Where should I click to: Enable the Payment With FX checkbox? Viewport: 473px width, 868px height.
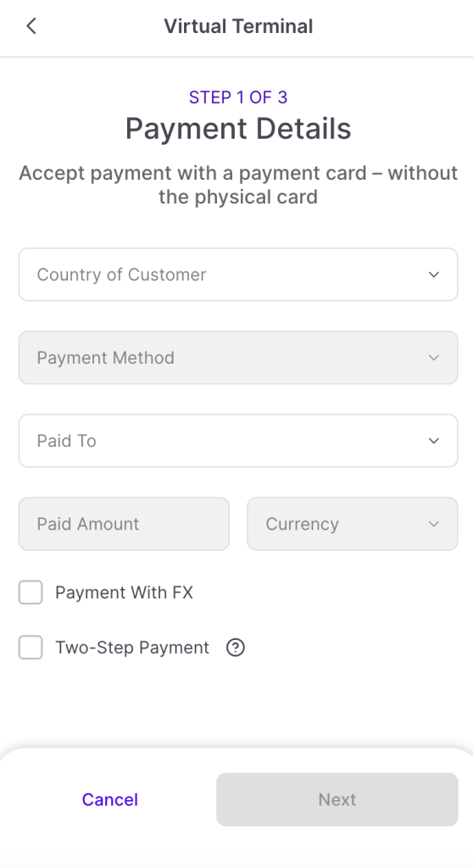pos(31,593)
